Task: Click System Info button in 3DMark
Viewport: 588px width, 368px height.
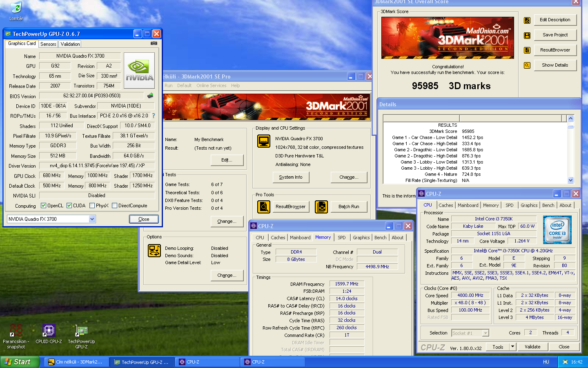Action: click(291, 177)
